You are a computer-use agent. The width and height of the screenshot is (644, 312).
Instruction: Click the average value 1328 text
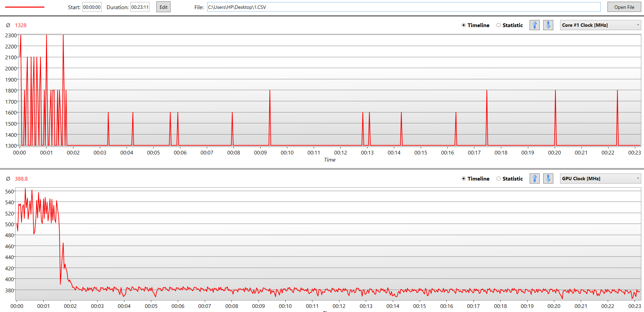click(21, 25)
